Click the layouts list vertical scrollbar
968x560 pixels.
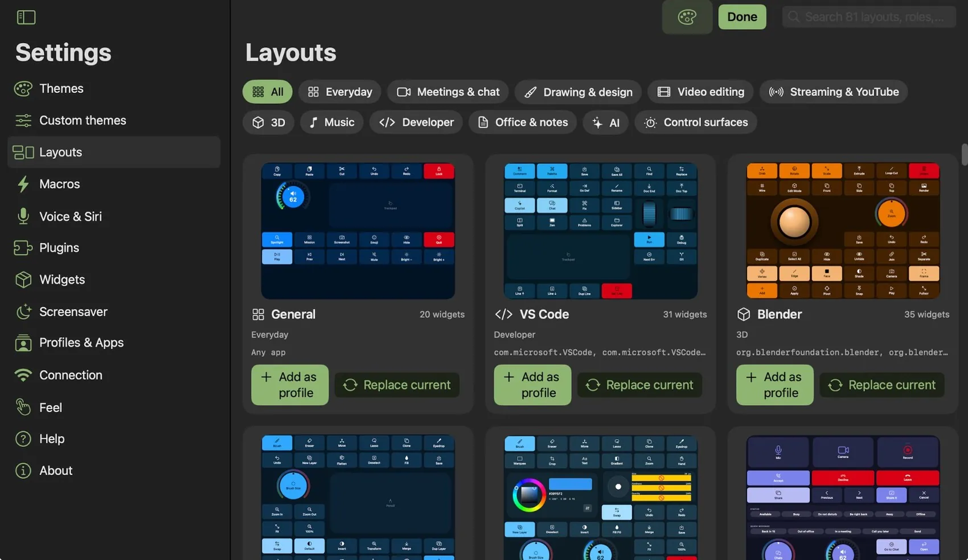964,154
